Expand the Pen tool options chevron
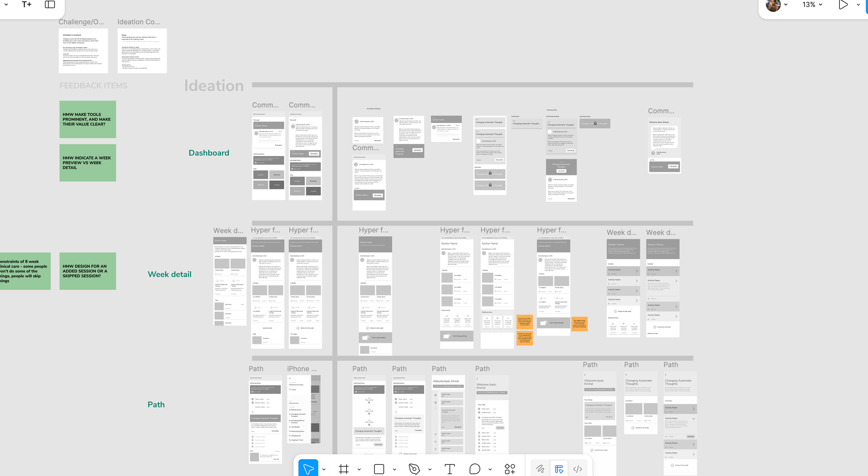This screenshot has height=476, width=868. (430, 469)
